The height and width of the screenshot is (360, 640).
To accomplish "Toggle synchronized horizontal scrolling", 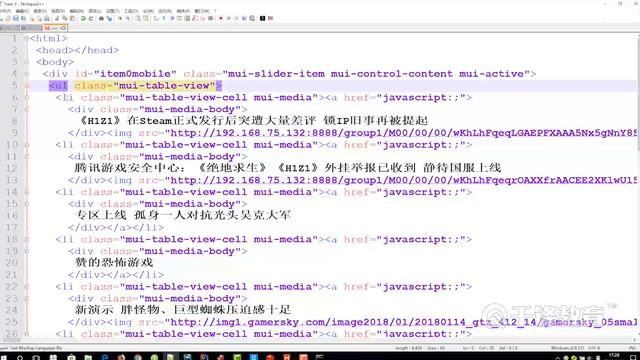I will click(x=146, y=18).
